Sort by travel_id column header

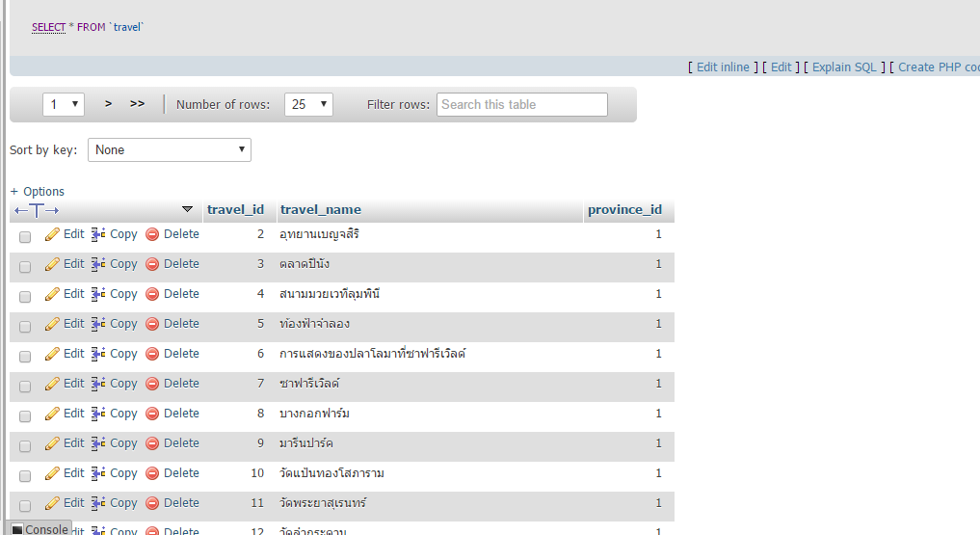[x=236, y=209]
